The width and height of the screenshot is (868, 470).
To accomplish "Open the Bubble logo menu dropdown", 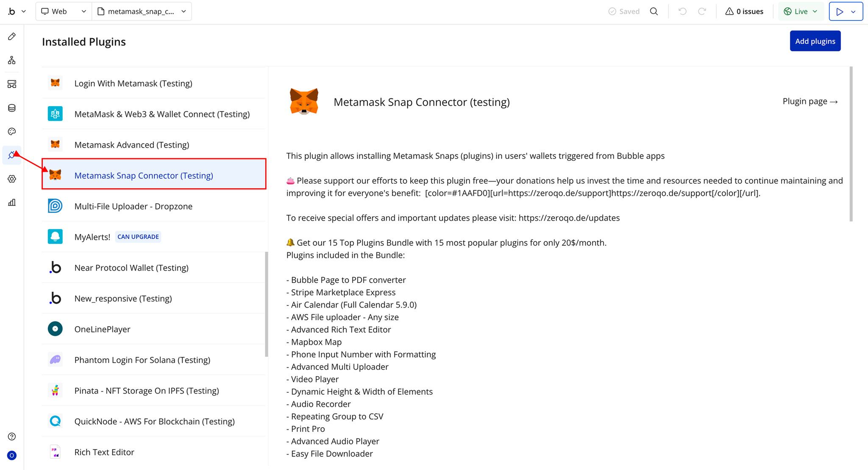I will pos(16,11).
